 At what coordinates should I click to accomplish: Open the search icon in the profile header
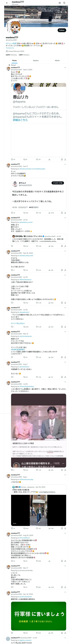(x=64, y=3)
